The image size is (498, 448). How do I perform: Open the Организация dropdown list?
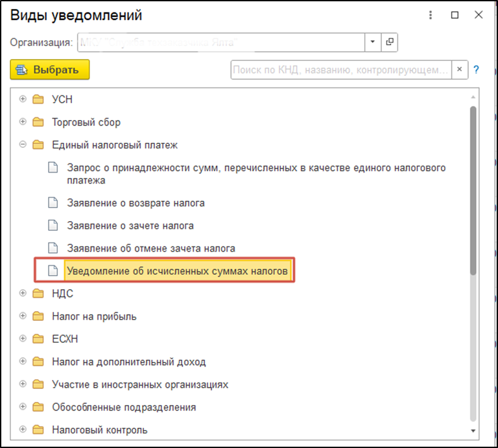(x=373, y=42)
